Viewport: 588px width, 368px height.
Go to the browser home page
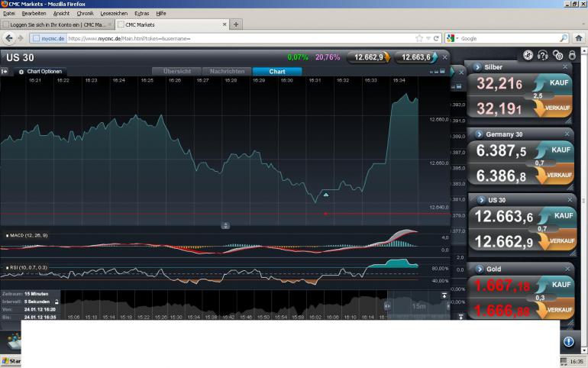(579, 38)
